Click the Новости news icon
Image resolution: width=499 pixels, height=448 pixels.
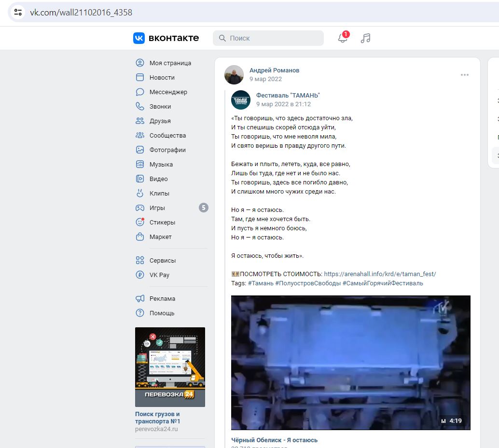[139, 77]
